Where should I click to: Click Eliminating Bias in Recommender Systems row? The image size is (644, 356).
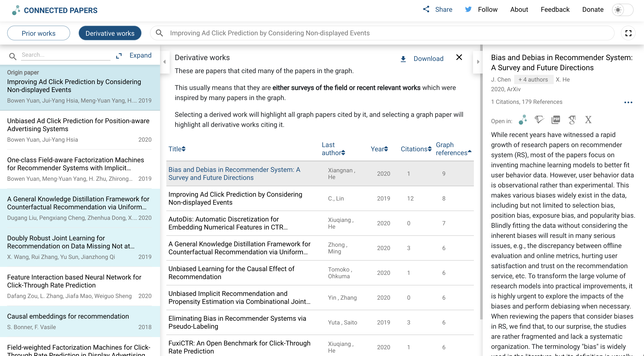pos(320,322)
